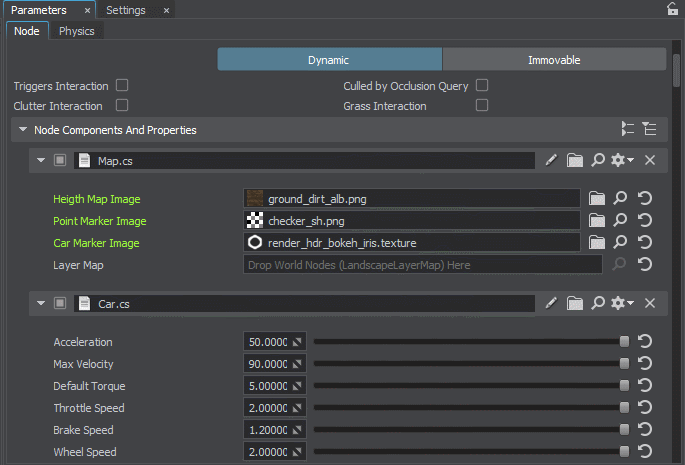Collapse the Map.cs component section
The image size is (685, 465).
[41, 160]
